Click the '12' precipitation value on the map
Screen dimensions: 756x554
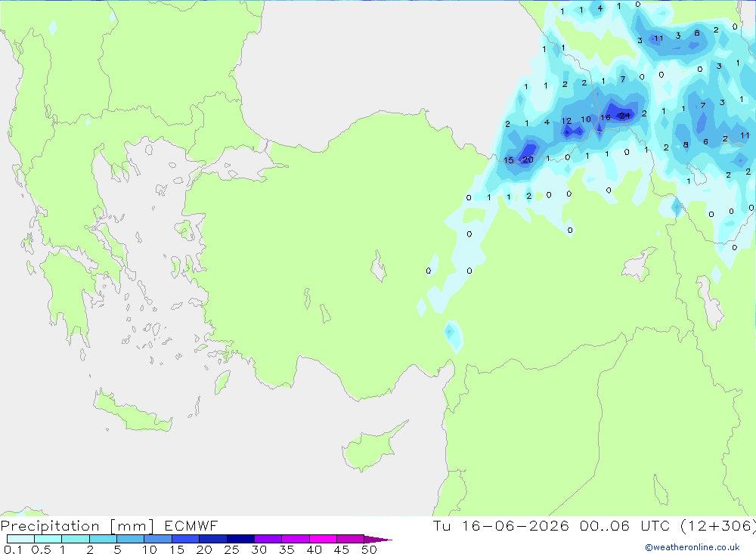(x=566, y=121)
